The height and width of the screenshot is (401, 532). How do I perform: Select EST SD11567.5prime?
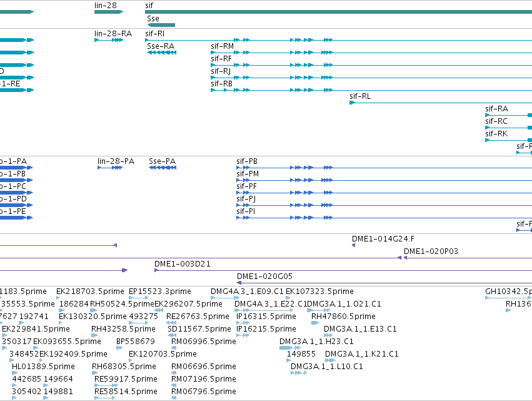(x=199, y=329)
